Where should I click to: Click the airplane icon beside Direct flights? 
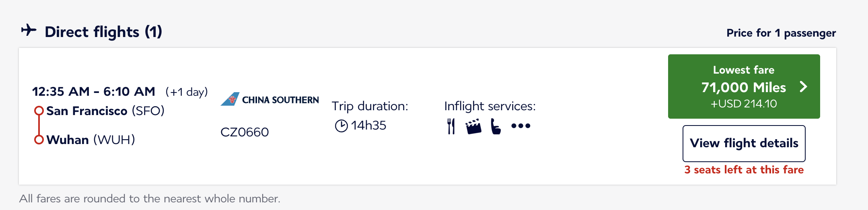(x=29, y=30)
